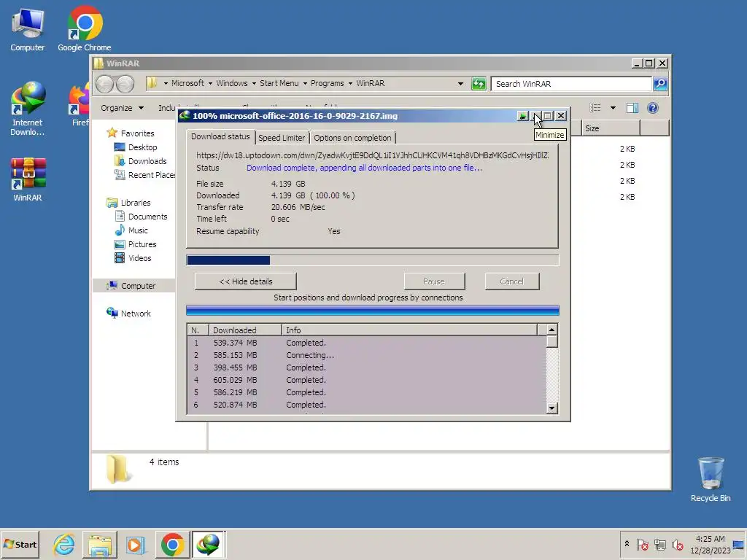Click the Search WinRAR input box
Viewport: 747px width, 560px height.
(x=570, y=84)
